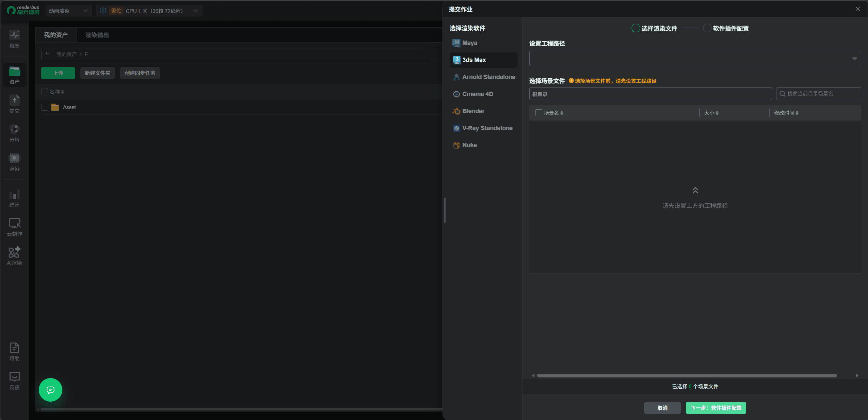Click the green 上传 upload button
The image size is (868, 420).
pyautogui.click(x=58, y=73)
